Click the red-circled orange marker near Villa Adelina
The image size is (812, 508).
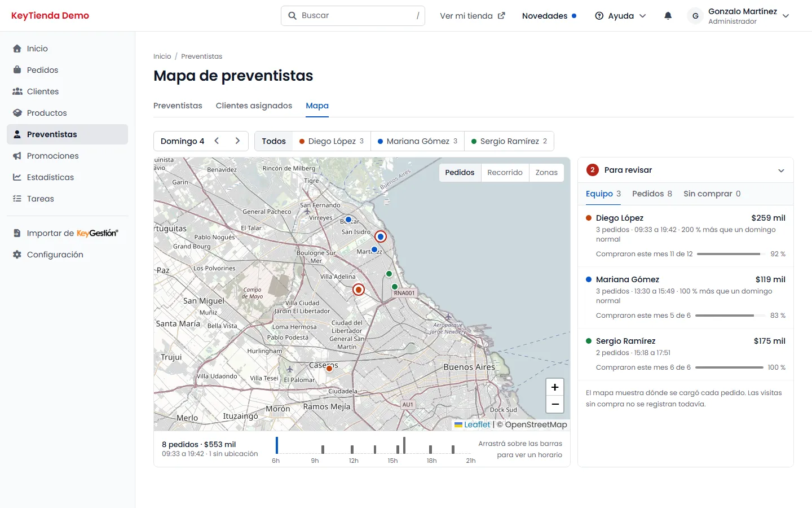click(359, 290)
